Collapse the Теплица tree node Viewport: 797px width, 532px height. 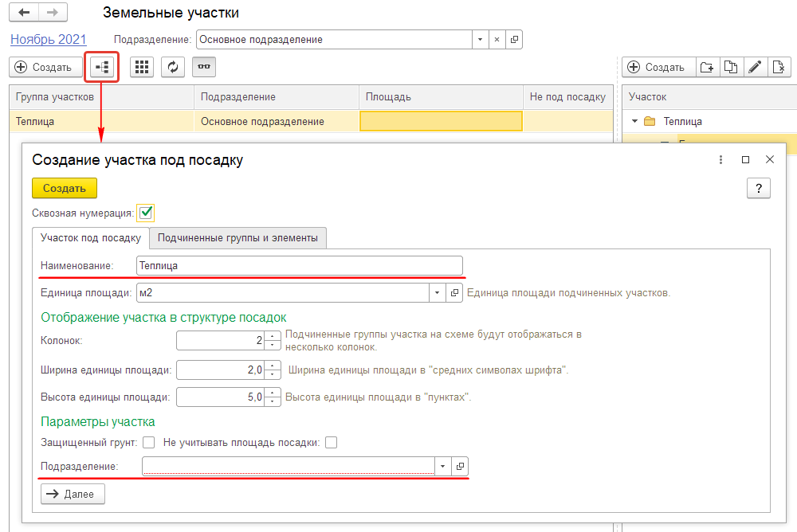coord(634,122)
